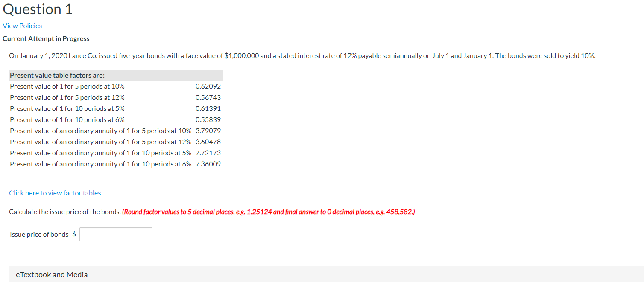Select the factor value 0.62092
This screenshot has width=644, height=282.
(208, 86)
